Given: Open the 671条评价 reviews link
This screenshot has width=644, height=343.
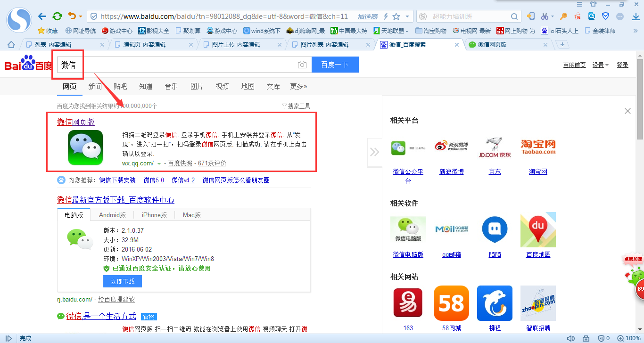Looking at the screenshot, I should click(212, 163).
